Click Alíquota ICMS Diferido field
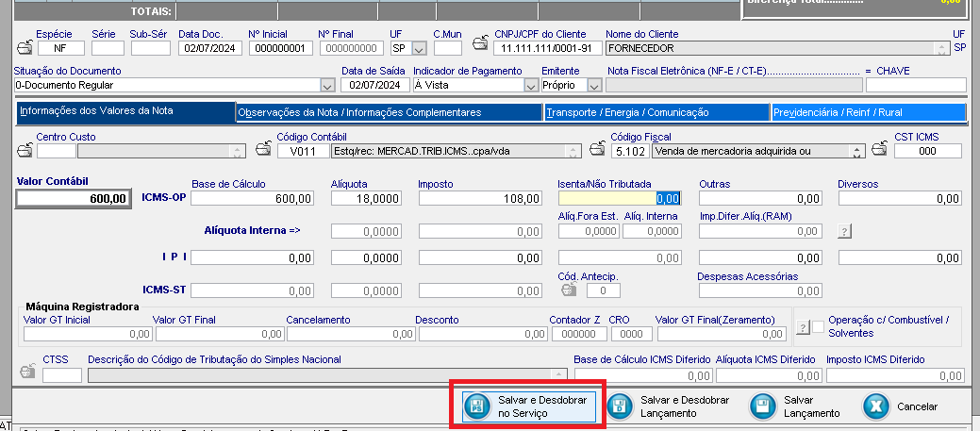Viewport: 980px width, 431px height. point(769,375)
